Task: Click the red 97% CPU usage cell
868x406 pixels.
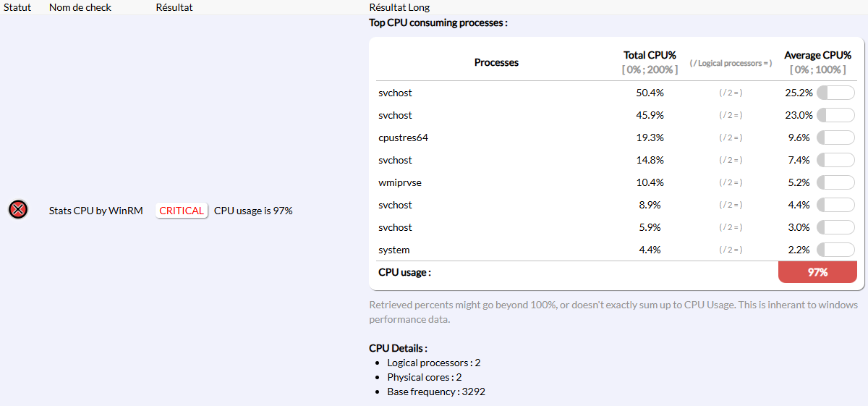Action: 817,272
